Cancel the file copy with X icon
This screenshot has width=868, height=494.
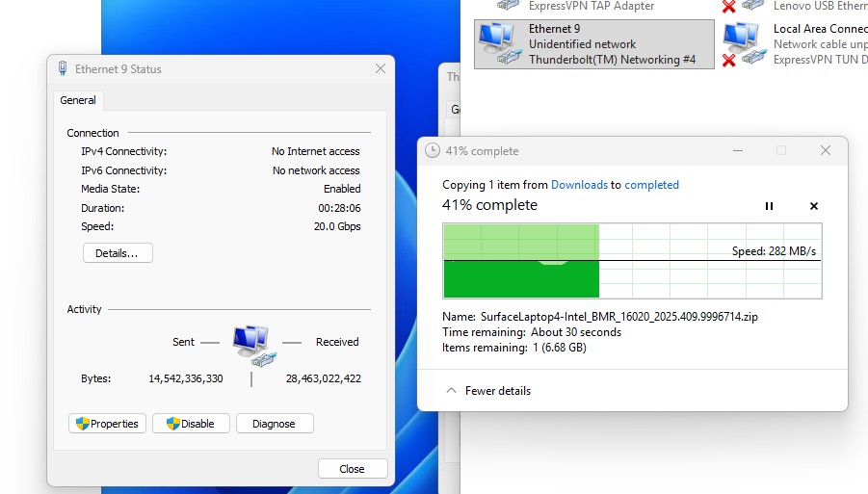[x=813, y=206]
